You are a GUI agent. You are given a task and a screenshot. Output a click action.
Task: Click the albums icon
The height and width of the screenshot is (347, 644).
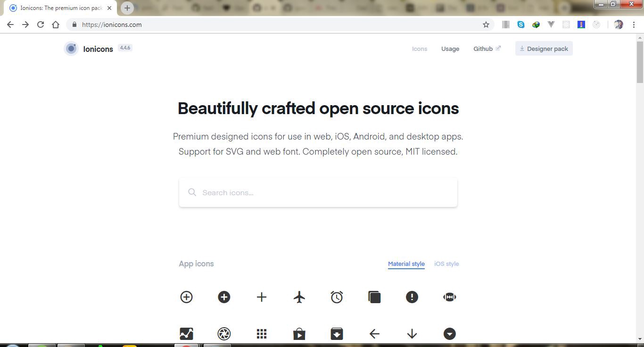click(374, 297)
